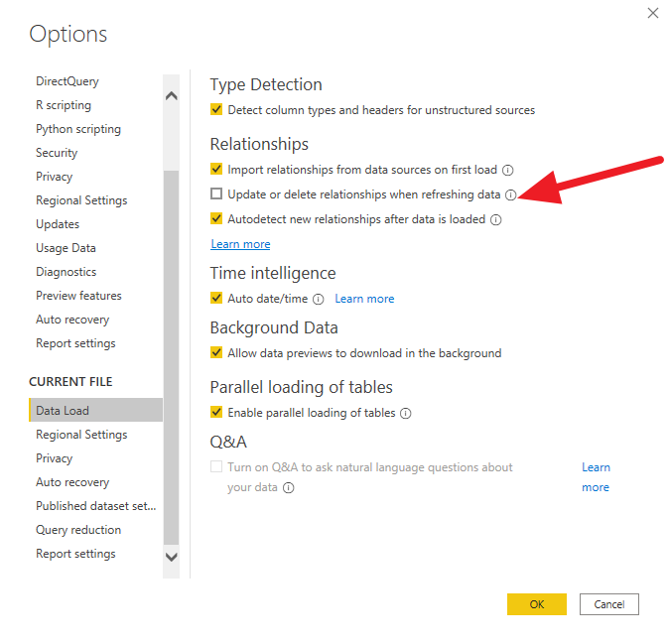Viewport: 669px width, 644px height.
Task: Show info for Enable parallel loading of tables
Action: point(406,413)
